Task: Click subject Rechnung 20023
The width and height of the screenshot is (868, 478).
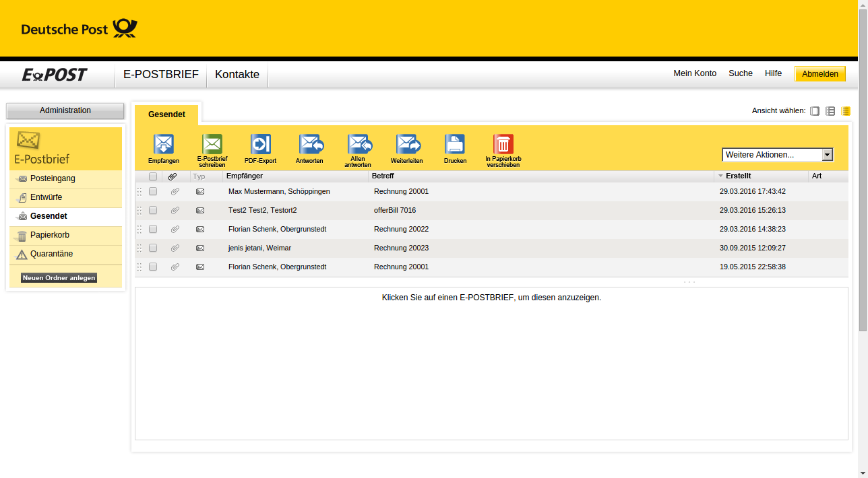Action: (x=401, y=248)
